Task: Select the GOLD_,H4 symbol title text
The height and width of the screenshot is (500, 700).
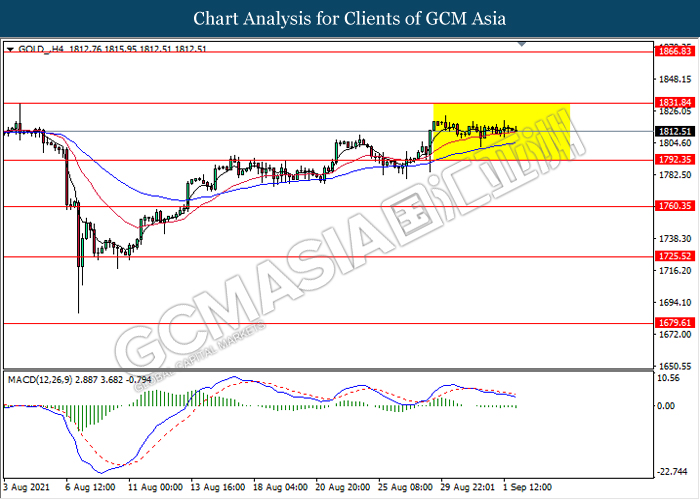Action: coord(41,49)
